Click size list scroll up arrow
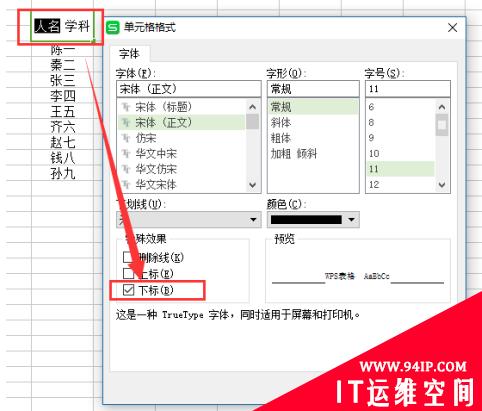 pyautogui.click(x=442, y=107)
